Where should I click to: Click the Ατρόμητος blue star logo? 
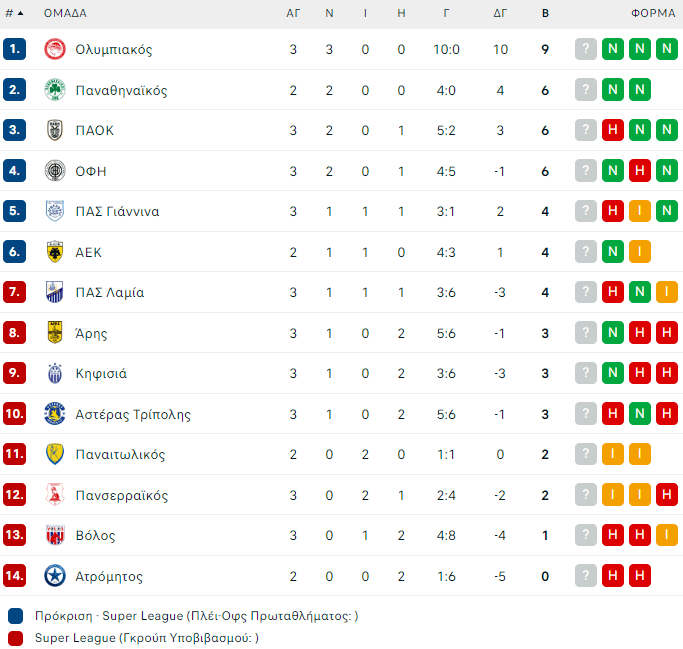pos(55,576)
